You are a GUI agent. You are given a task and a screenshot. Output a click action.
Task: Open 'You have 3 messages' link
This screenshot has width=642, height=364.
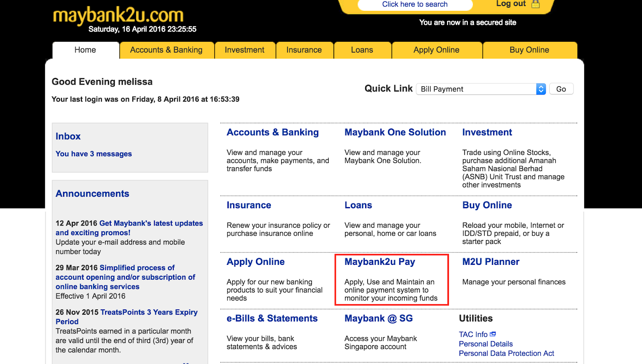click(94, 154)
